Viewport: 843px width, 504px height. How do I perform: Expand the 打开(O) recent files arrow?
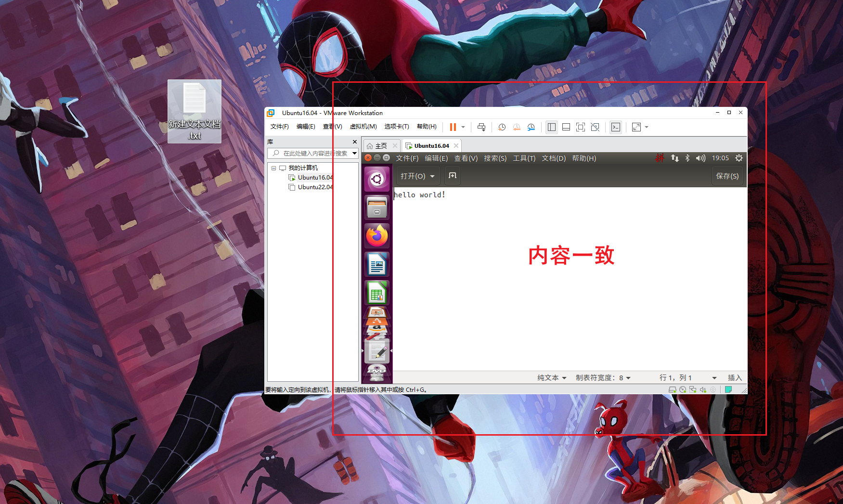(x=432, y=176)
